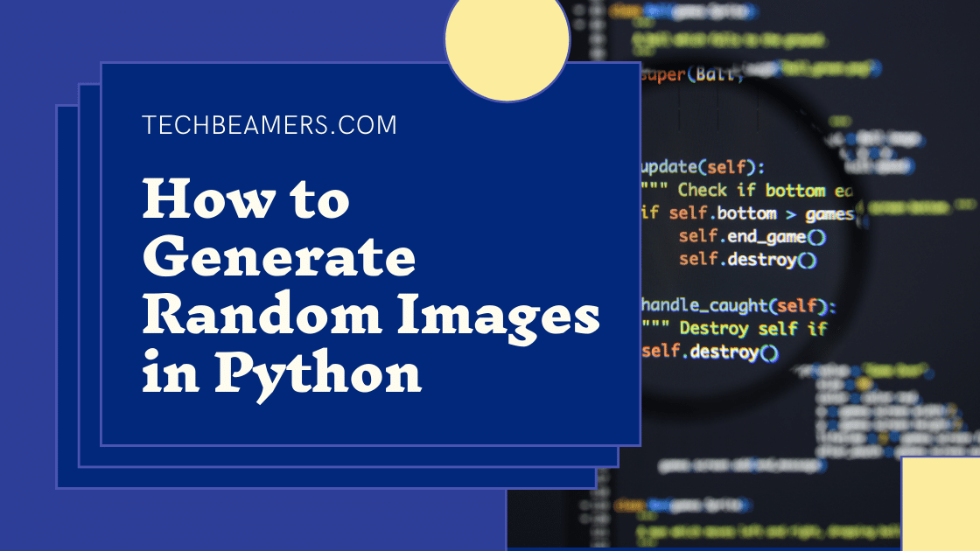Screen dimensions: 980x551
Task: Open the TECHBEAMERS.COM site link
Action: (x=268, y=125)
